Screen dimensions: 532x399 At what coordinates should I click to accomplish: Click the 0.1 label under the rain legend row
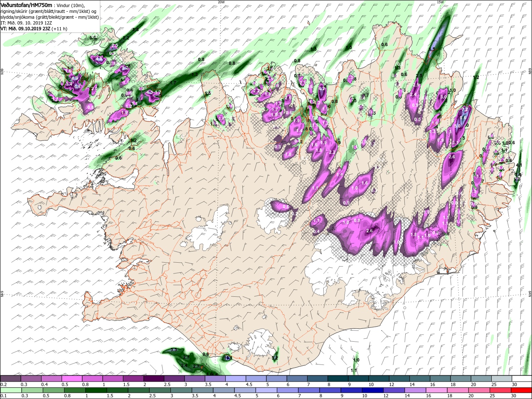pos(4,396)
